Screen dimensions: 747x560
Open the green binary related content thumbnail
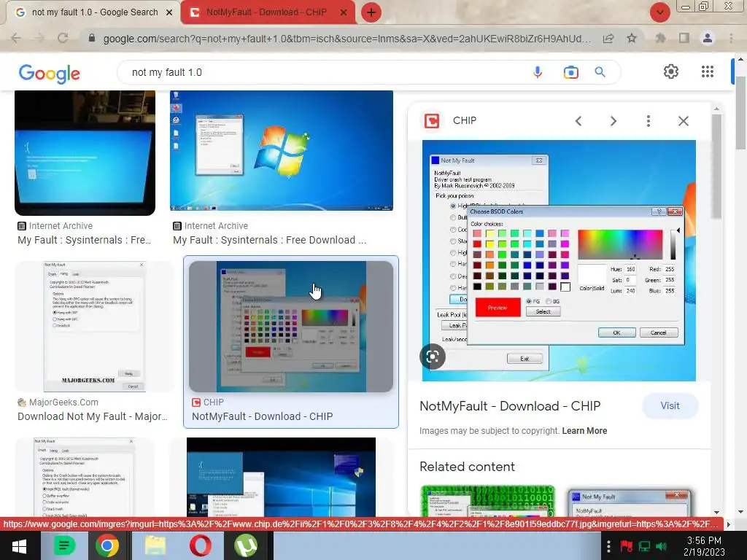point(487,501)
